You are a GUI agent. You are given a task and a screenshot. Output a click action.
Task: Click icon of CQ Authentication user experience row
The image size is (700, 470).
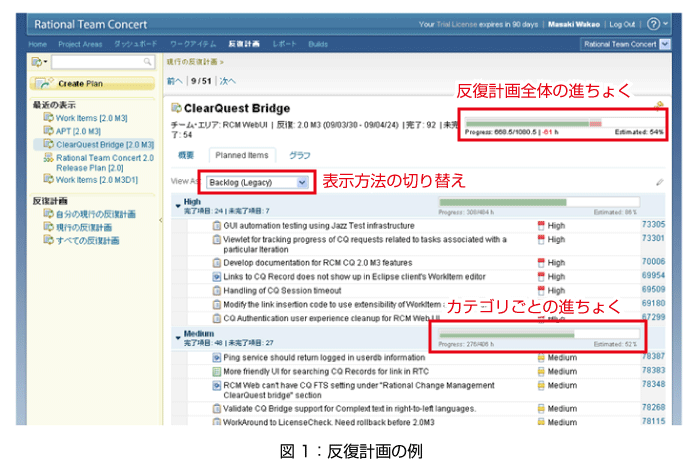click(x=217, y=318)
